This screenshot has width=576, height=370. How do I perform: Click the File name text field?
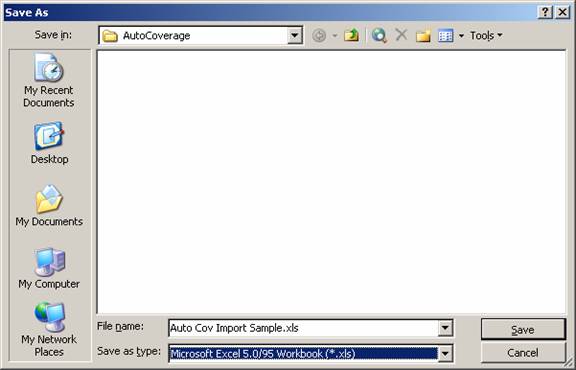click(x=303, y=328)
